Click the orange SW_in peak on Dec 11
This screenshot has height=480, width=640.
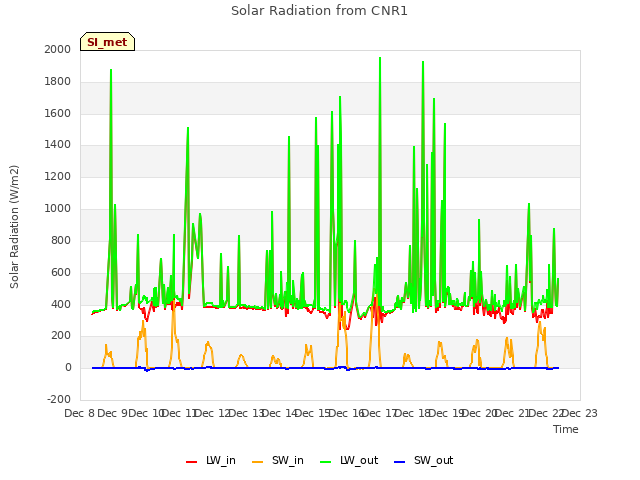173,301
